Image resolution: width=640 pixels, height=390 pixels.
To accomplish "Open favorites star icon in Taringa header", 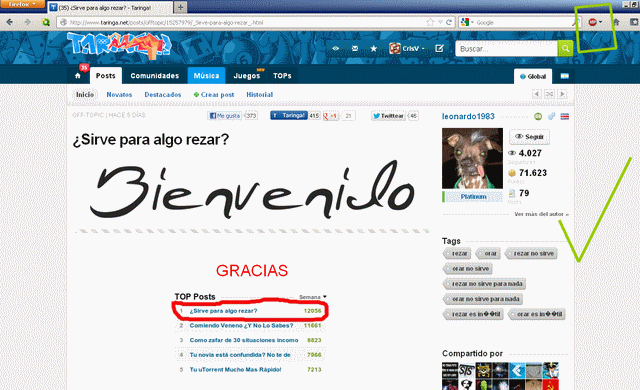I will coord(373,49).
